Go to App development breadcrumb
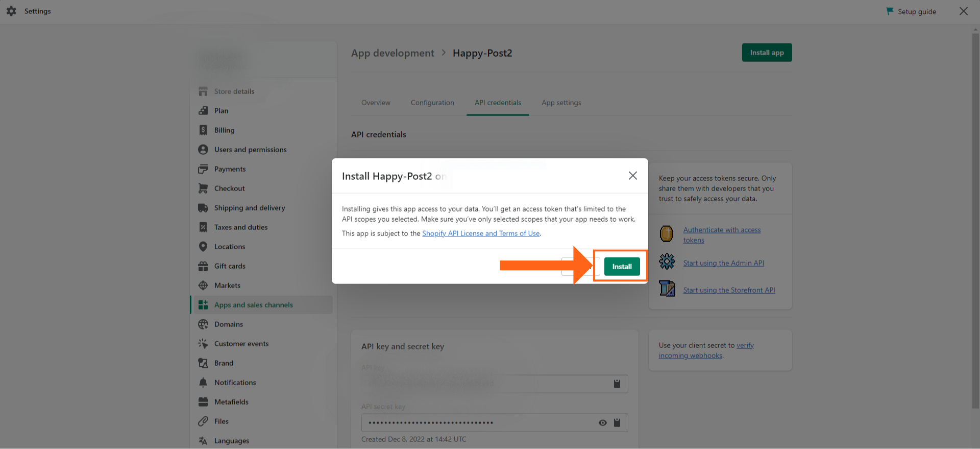Image resolution: width=980 pixels, height=449 pixels. point(392,53)
